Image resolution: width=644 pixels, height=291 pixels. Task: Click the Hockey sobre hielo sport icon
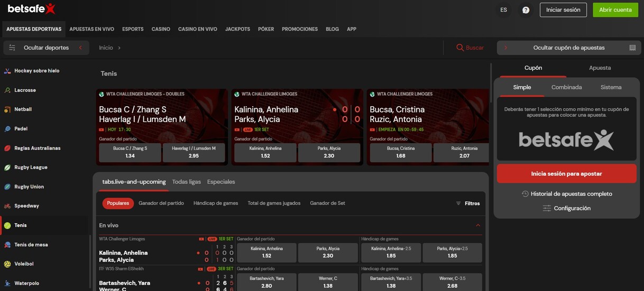pyautogui.click(x=7, y=71)
